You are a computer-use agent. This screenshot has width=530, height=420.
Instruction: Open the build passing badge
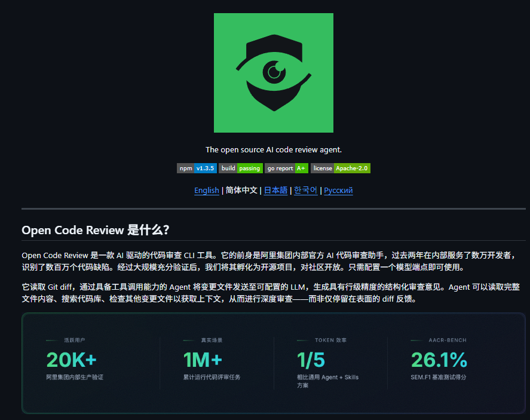[x=241, y=168]
